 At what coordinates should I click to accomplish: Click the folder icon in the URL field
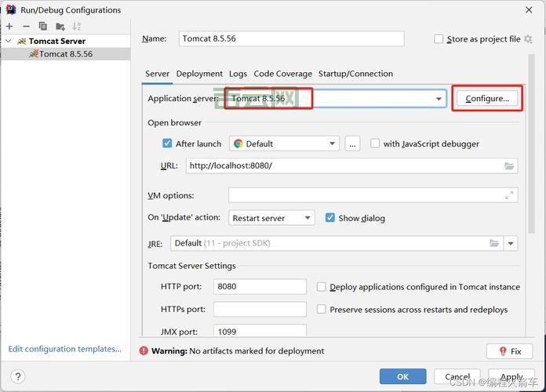click(509, 166)
